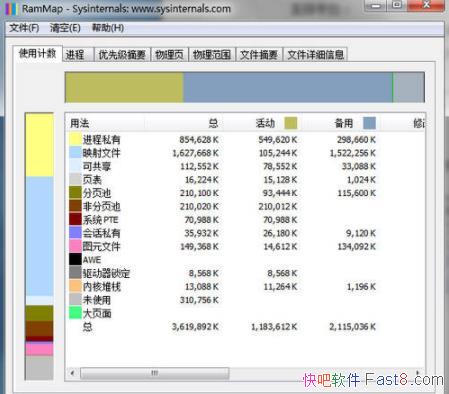Select the 映射文件 row label
Image resolution: width=449 pixels, height=394 pixels.
click(x=101, y=153)
